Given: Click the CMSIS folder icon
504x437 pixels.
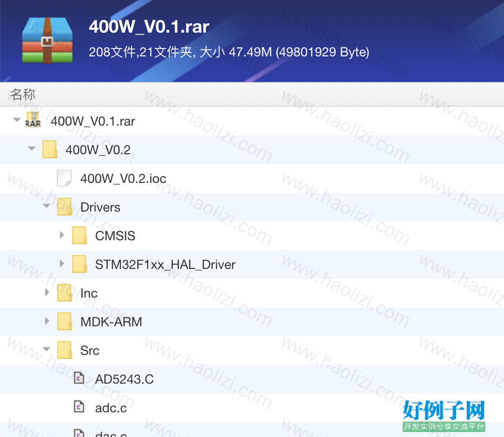Looking at the screenshot, I should (80, 235).
